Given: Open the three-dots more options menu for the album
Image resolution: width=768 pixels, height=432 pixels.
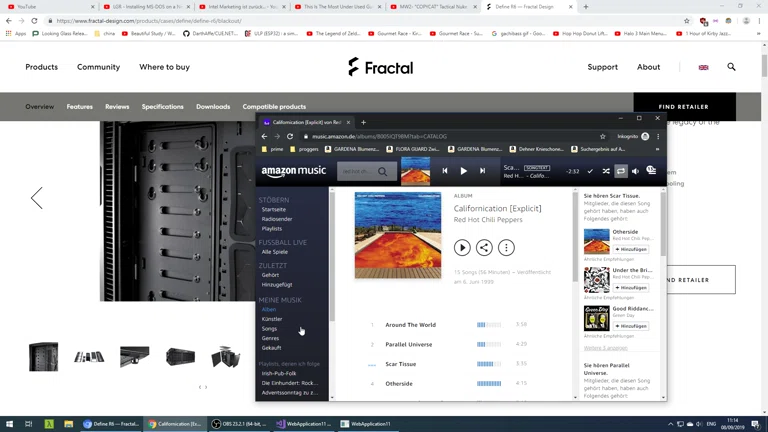Looking at the screenshot, I should [506, 247].
